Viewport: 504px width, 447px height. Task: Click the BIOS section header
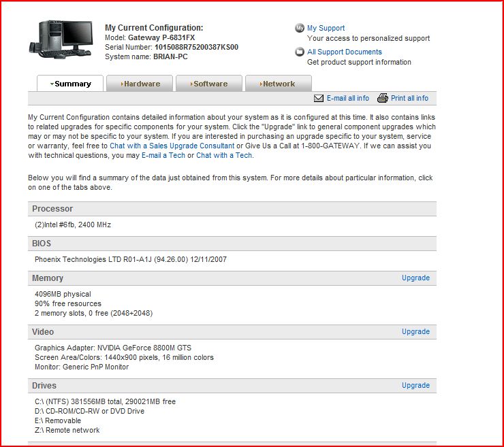pyautogui.click(x=232, y=244)
